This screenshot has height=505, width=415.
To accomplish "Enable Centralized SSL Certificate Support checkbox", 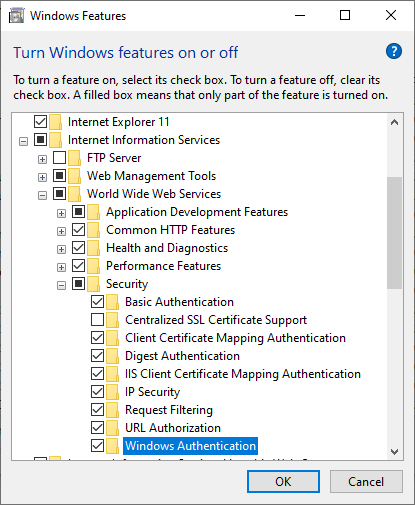I will (x=97, y=319).
